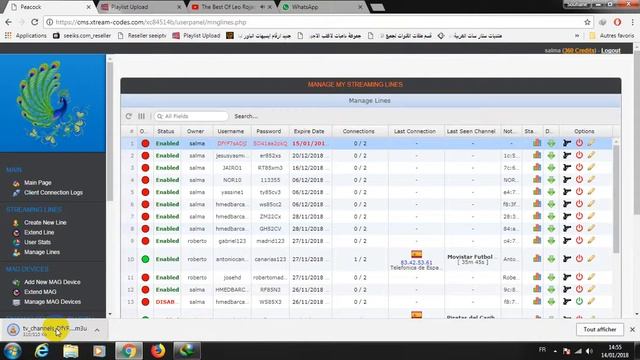Open Playlist Upload bookmark
The height and width of the screenshot is (360, 640).
(x=197, y=36)
